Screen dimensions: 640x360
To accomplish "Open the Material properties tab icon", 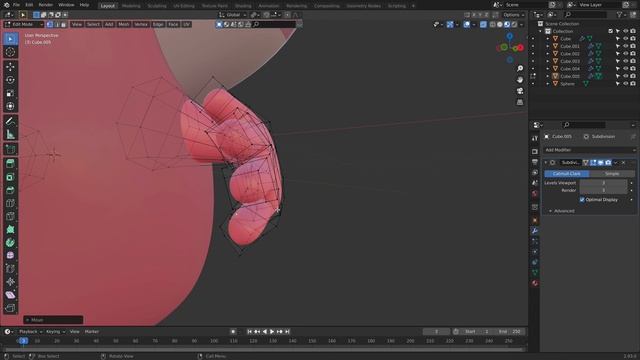I will [x=535, y=283].
